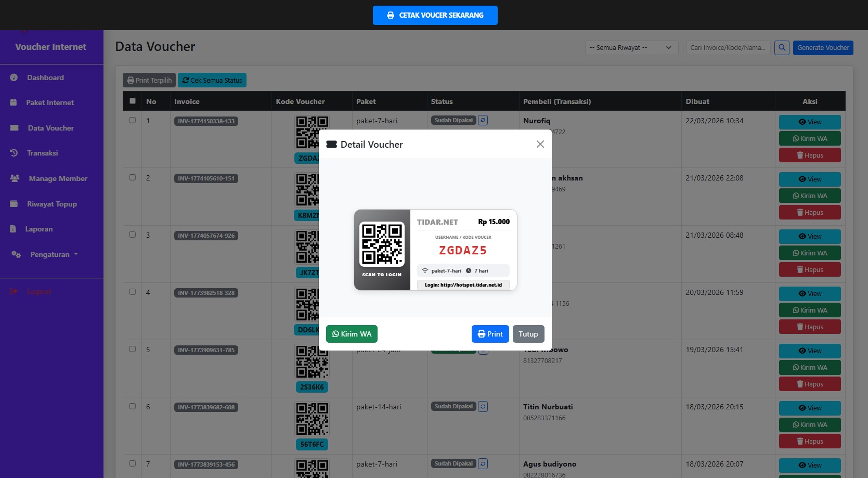Click Cek Semua Status button
The width and height of the screenshot is (868, 478).
pos(212,80)
